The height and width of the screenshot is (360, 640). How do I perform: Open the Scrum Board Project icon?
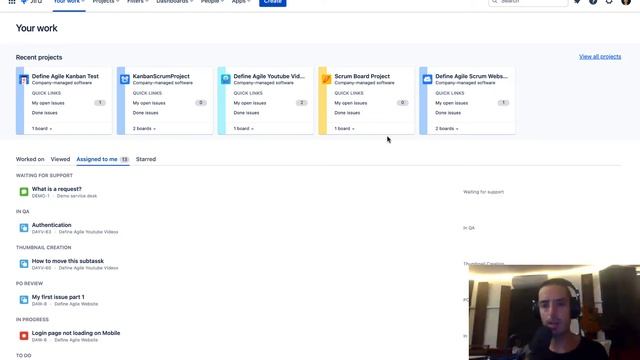tap(326, 79)
